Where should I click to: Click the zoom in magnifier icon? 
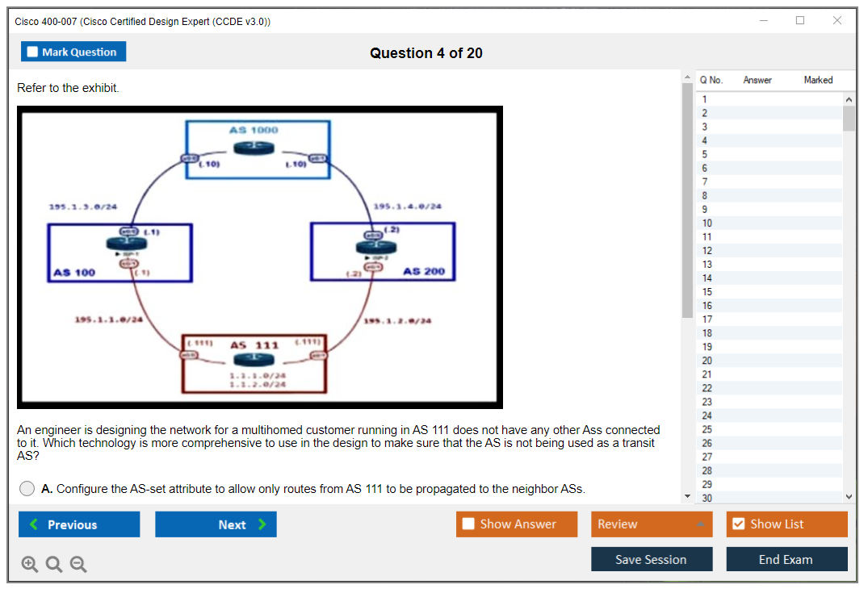tap(30, 565)
